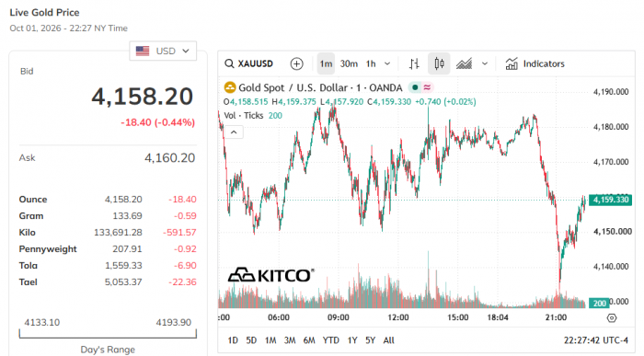
Task: Open chart settings gear icon
Action: pos(612,317)
